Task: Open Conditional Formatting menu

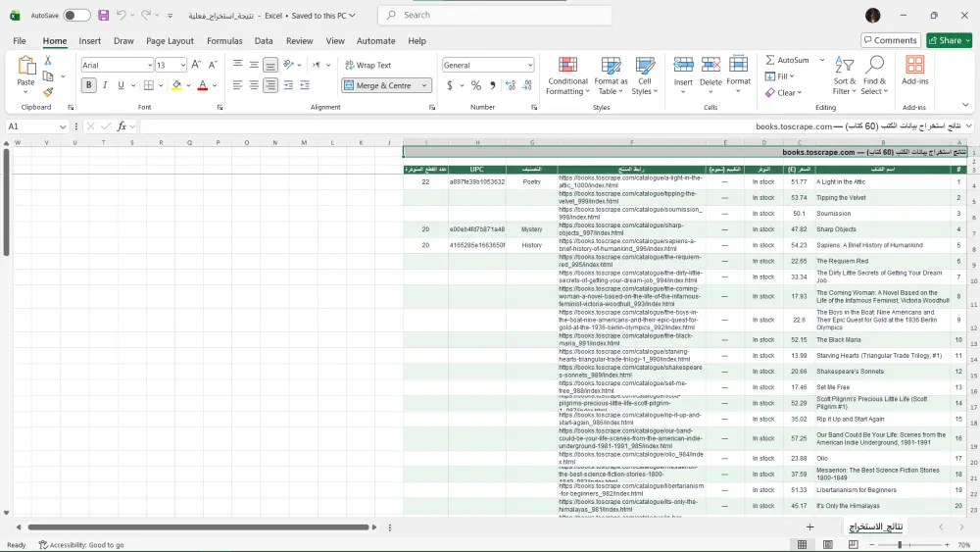Action: tap(567, 75)
